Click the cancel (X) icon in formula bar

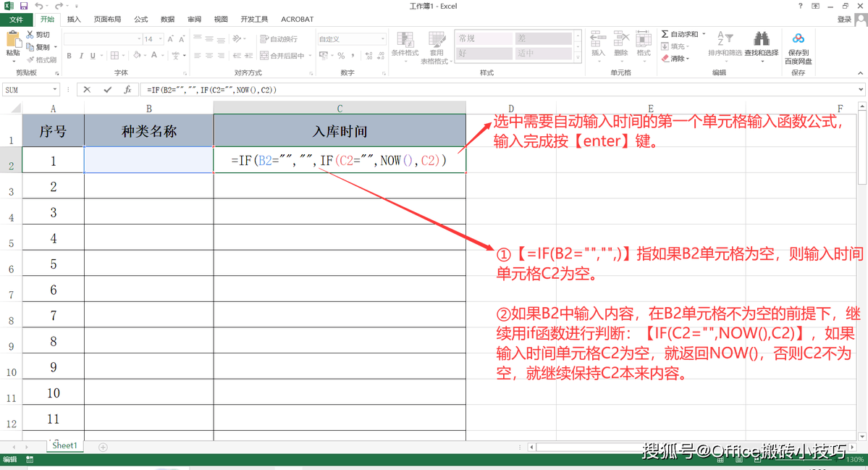(87, 90)
